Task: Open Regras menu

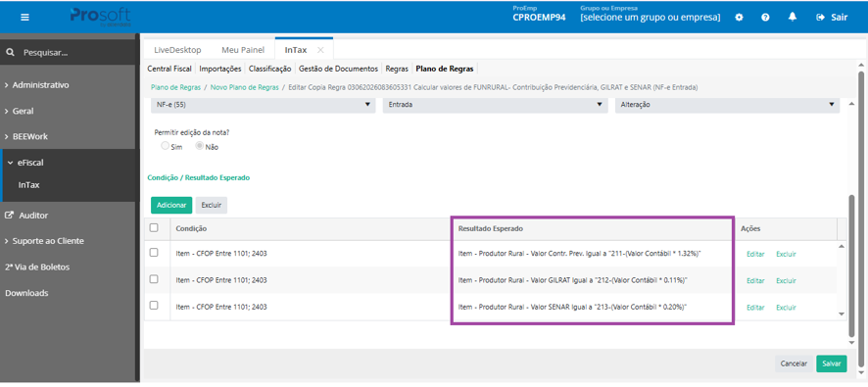Action: [397, 69]
